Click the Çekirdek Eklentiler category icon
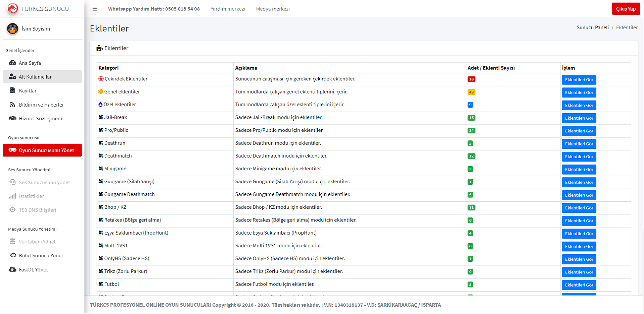Image resolution: width=644 pixels, height=314 pixels. 101,79
